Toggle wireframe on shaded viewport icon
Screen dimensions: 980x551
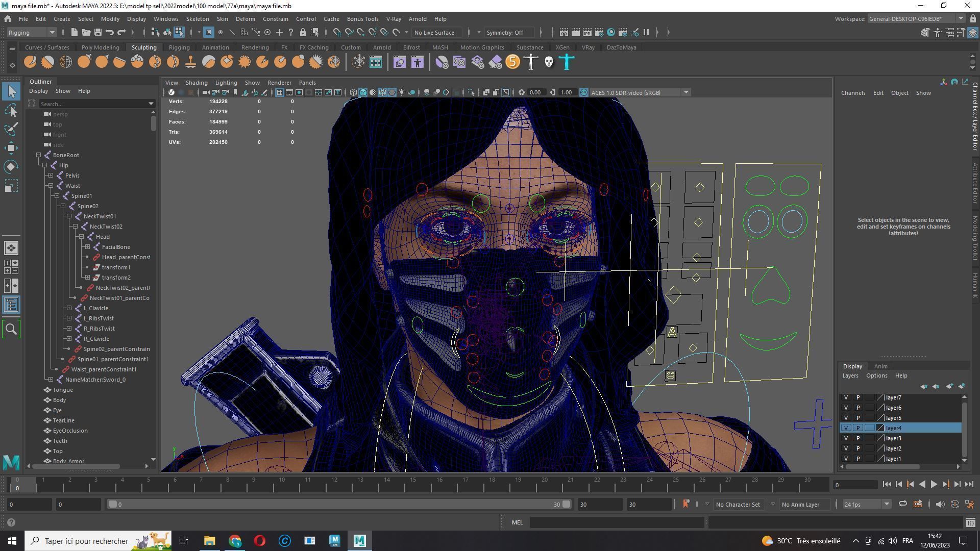[382, 92]
